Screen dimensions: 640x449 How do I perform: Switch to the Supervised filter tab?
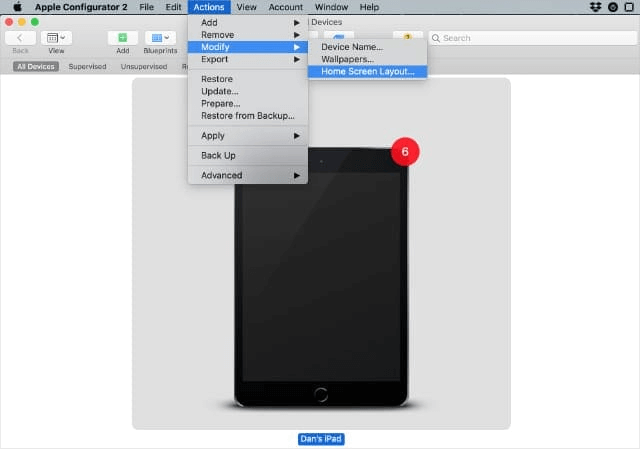point(87,66)
